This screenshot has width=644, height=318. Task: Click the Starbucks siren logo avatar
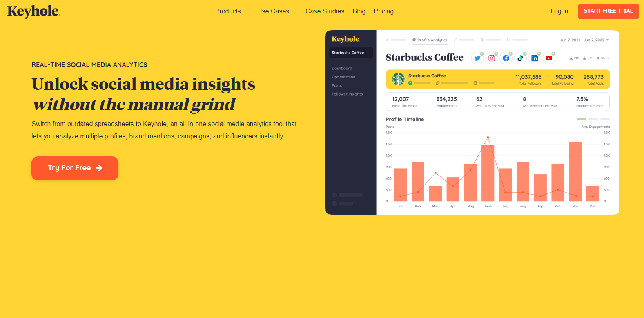click(398, 79)
